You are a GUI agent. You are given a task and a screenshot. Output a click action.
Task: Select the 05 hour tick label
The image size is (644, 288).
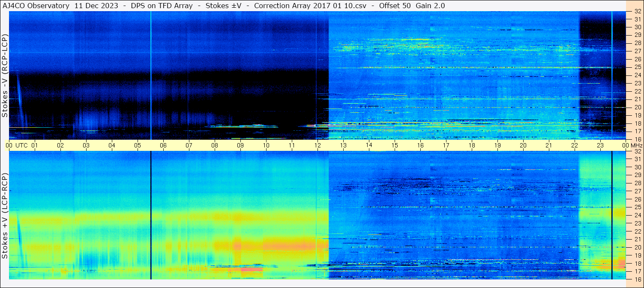click(x=138, y=145)
